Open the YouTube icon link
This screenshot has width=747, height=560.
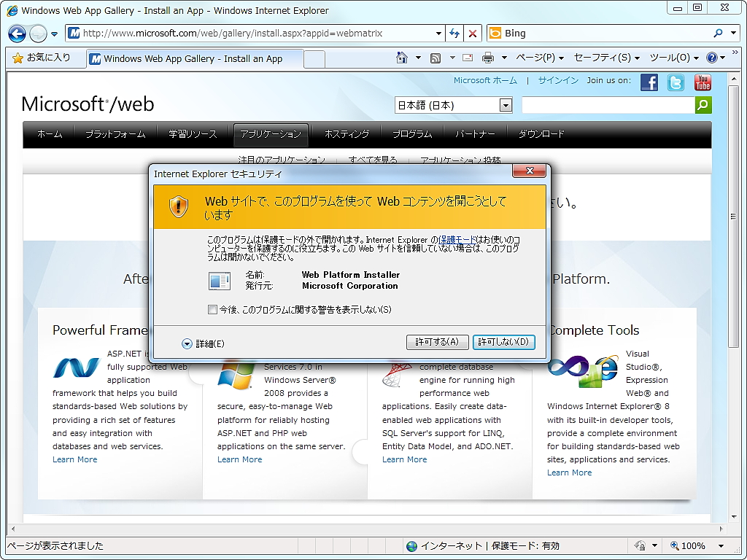tap(703, 82)
